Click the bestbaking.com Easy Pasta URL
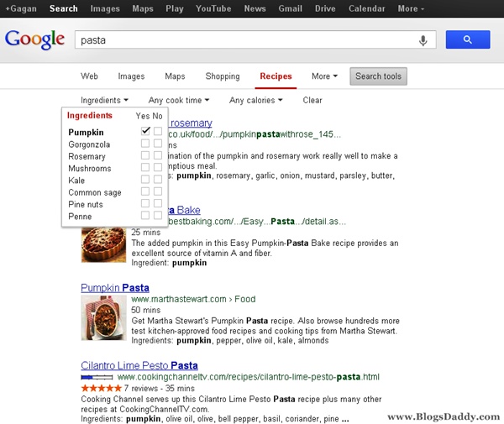 [257, 222]
